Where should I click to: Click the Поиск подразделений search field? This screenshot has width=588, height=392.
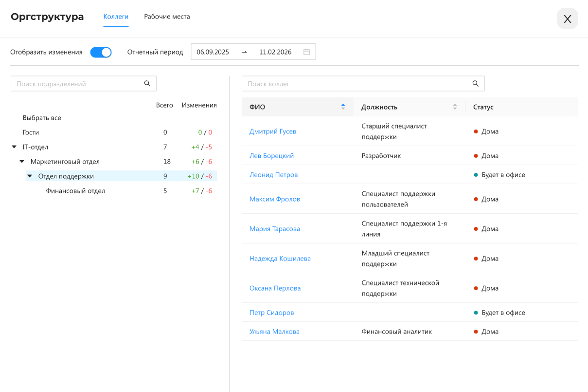pyautogui.click(x=78, y=84)
